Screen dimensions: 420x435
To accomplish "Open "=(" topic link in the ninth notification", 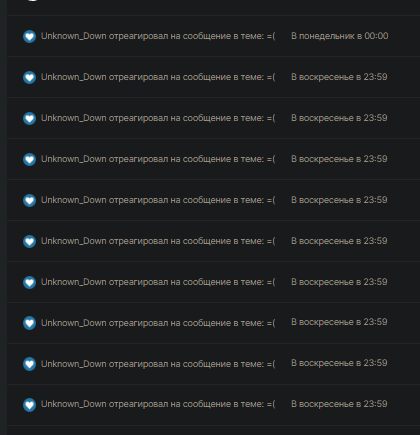I will coord(271,364).
